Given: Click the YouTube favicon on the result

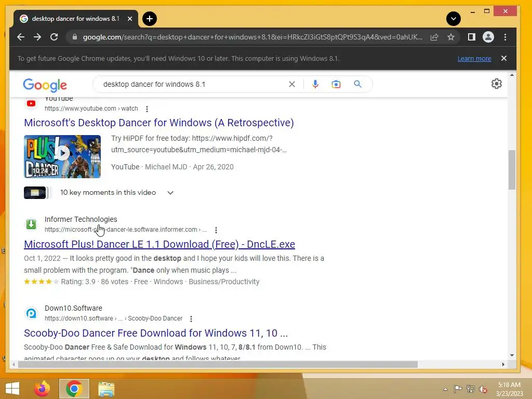Looking at the screenshot, I should (x=31, y=103).
